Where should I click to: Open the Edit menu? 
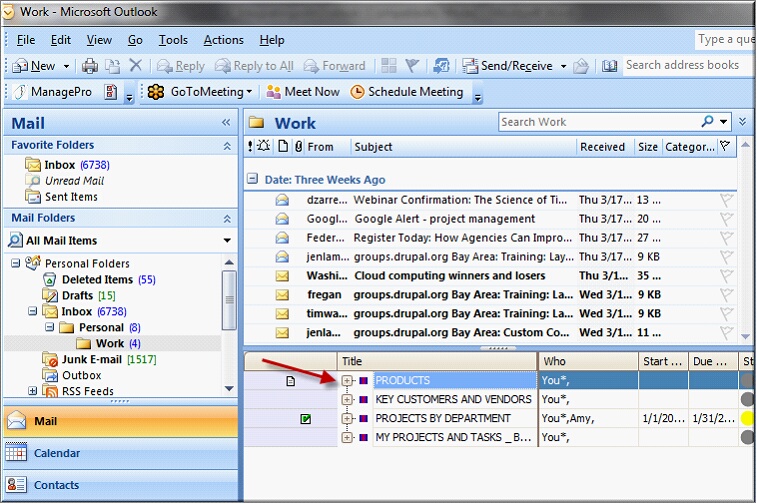click(x=61, y=40)
